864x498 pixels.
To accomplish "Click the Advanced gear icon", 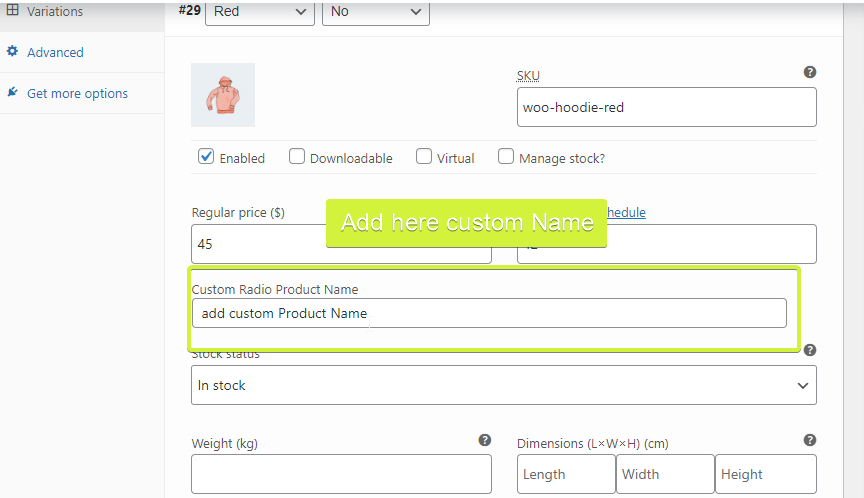I will pos(13,51).
